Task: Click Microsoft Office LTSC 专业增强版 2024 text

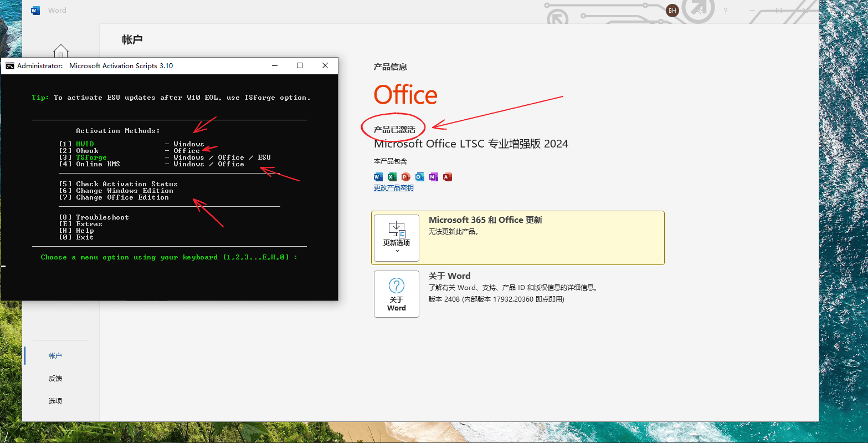Action: pyautogui.click(x=471, y=144)
